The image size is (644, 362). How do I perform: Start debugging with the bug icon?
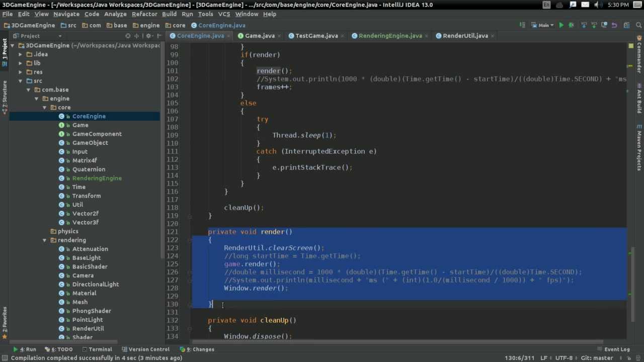(571, 25)
